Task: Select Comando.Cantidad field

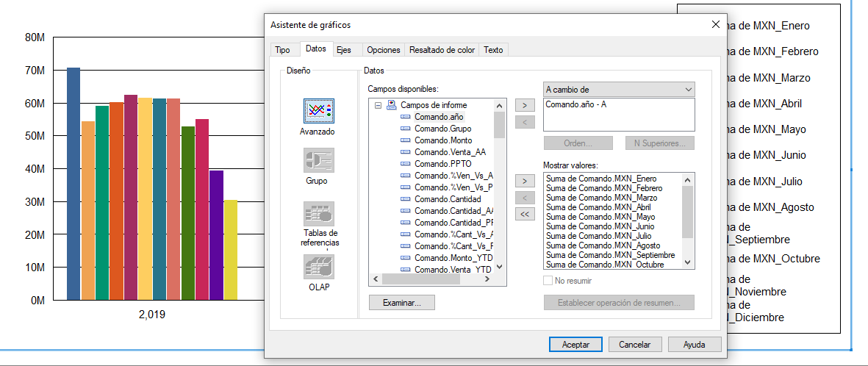Action: [448, 198]
